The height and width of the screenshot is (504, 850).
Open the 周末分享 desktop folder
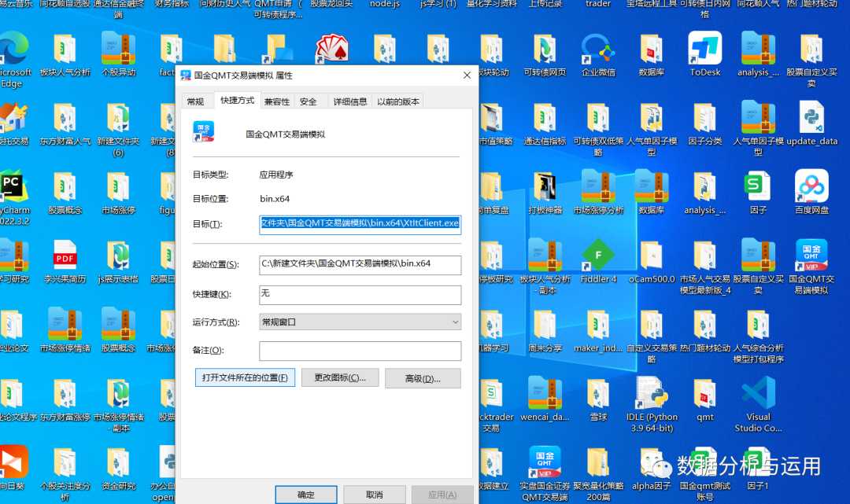click(x=545, y=331)
